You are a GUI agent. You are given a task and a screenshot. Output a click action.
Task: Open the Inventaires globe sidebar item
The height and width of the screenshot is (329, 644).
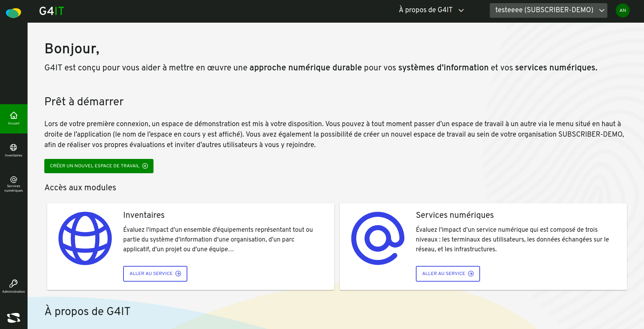click(x=14, y=151)
